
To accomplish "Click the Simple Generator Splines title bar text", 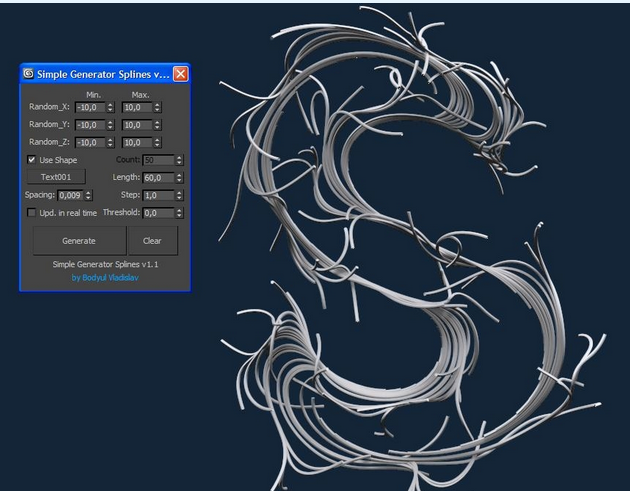I will coord(103,74).
